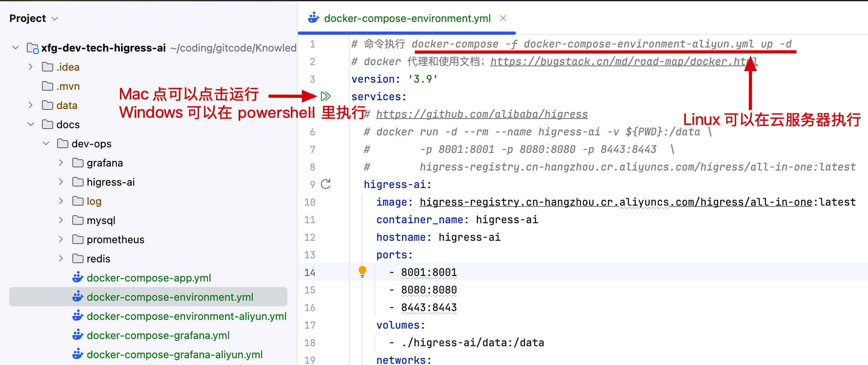Select docker-compose-grafana-aliyun.yml file
The width and height of the screenshot is (868, 365).
point(174,355)
